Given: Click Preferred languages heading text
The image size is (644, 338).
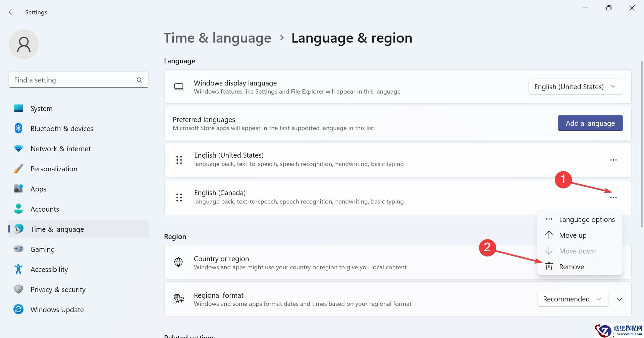Looking at the screenshot, I should [204, 120].
